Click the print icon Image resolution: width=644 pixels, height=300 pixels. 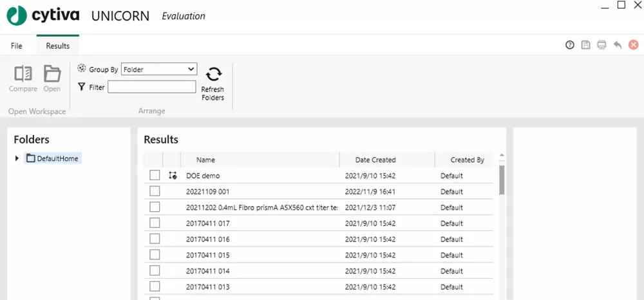click(x=601, y=45)
